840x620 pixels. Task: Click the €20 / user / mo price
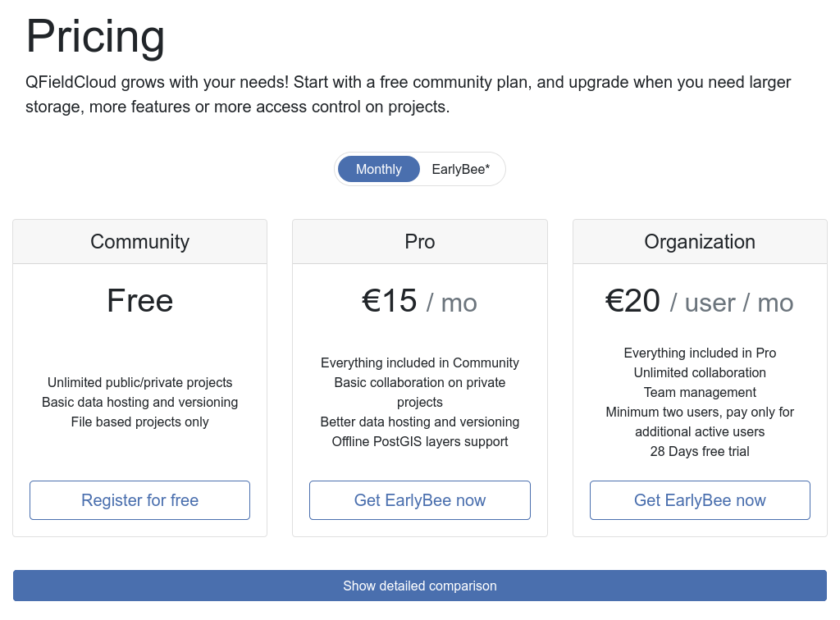coord(699,301)
